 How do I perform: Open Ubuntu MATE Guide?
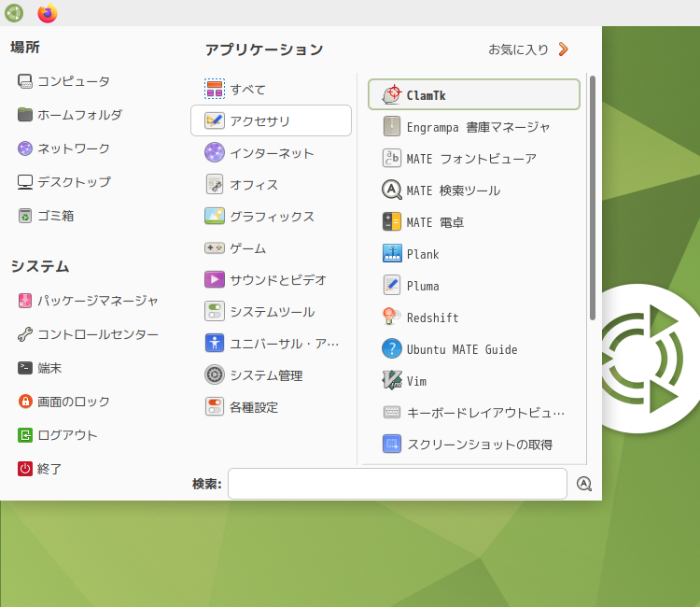pos(474,349)
